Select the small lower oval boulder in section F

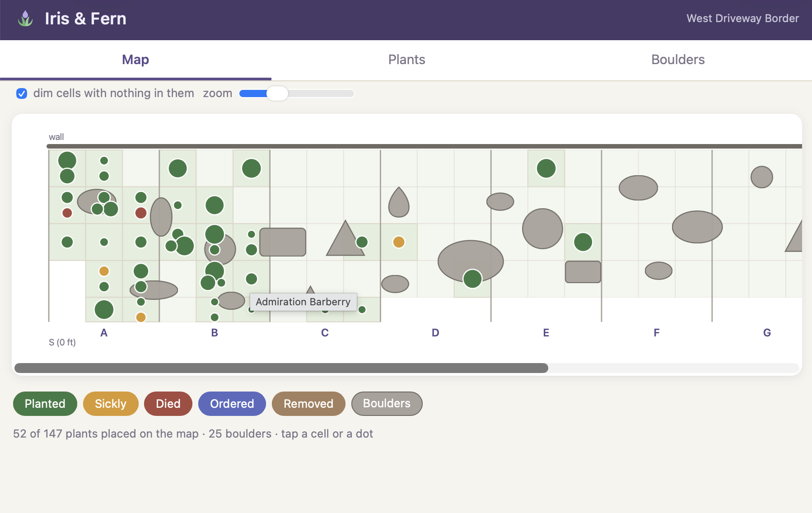pos(658,270)
